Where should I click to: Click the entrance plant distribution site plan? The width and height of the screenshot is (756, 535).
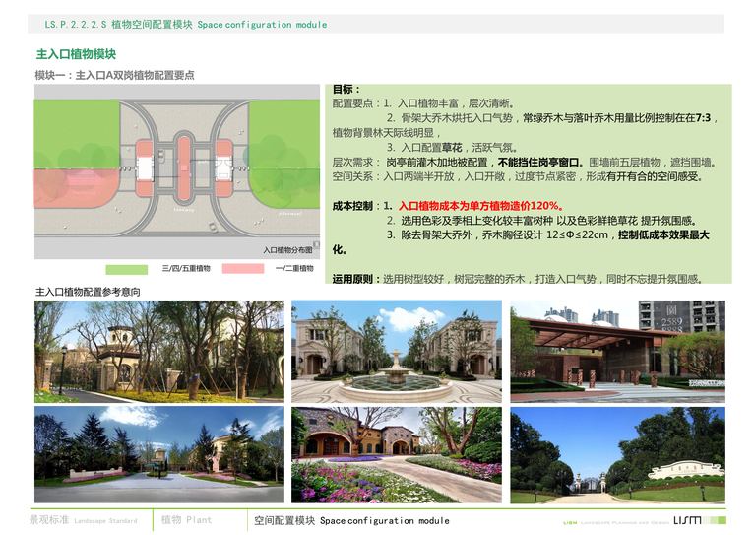(x=177, y=171)
